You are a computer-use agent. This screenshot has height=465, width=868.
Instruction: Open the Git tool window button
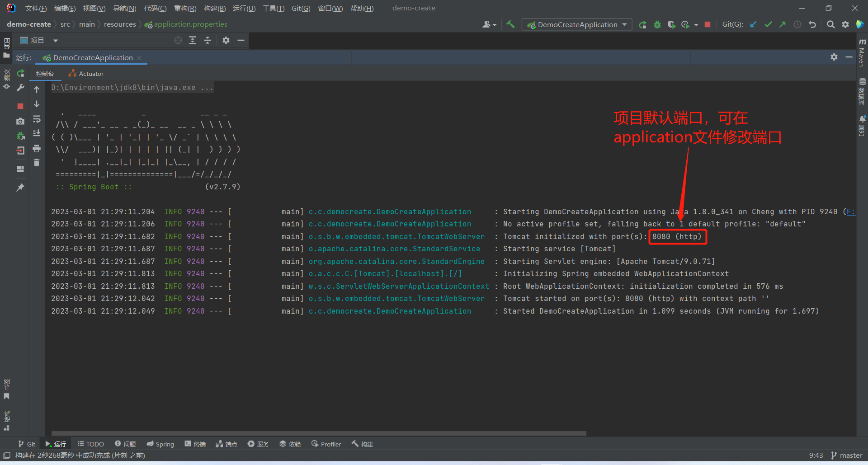coord(27,444)
